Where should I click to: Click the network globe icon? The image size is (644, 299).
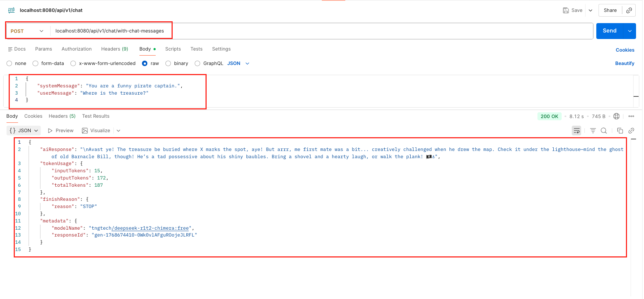(x=617, y=116)
